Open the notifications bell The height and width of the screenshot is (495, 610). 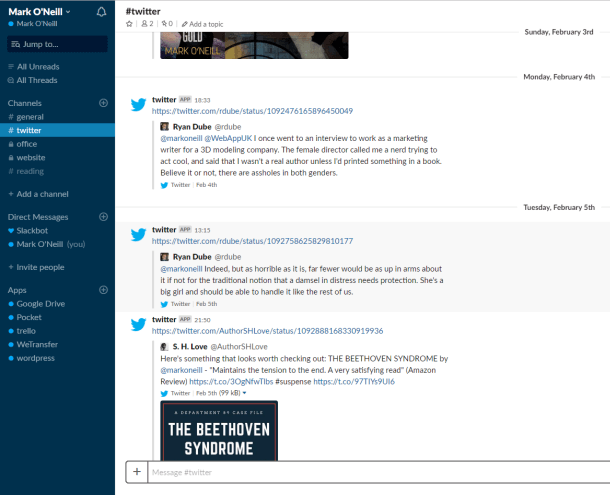click(x=102, y=12)
